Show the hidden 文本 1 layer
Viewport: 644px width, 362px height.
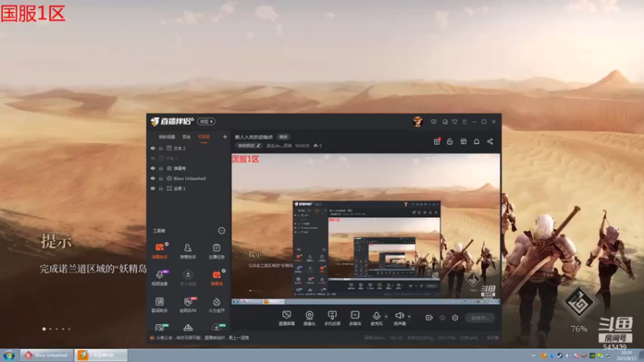pyautogui.click(x=153, y=158)
